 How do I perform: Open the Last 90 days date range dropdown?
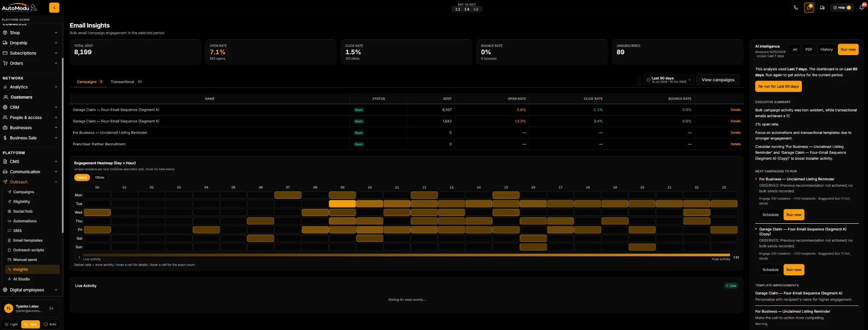point(669,80)
